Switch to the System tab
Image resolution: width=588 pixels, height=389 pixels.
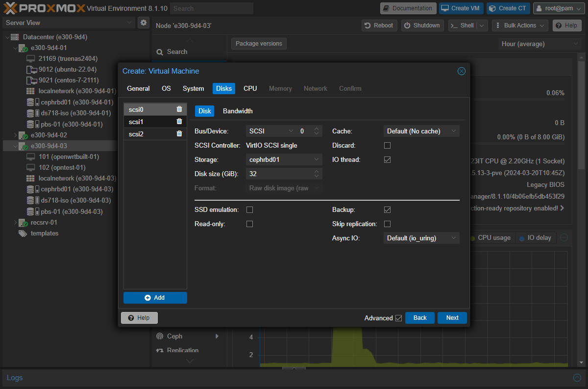194,88
